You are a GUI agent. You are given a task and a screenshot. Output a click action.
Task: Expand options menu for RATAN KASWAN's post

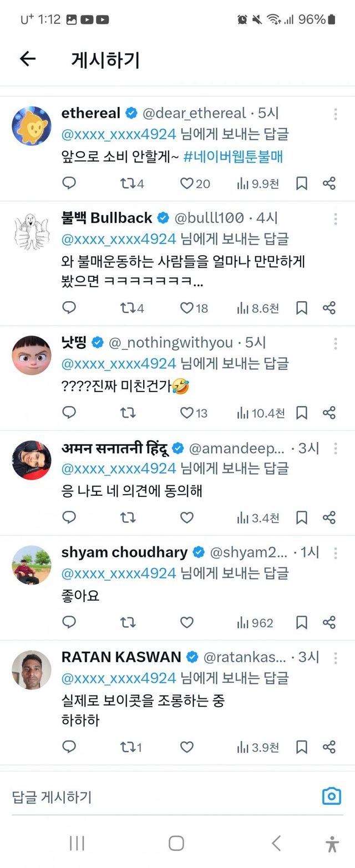336,658
